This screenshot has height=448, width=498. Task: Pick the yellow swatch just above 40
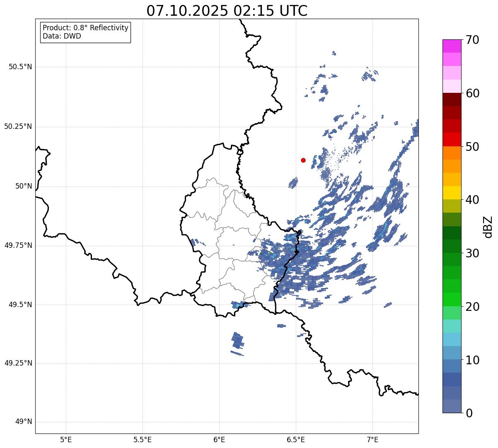[452, 193]
